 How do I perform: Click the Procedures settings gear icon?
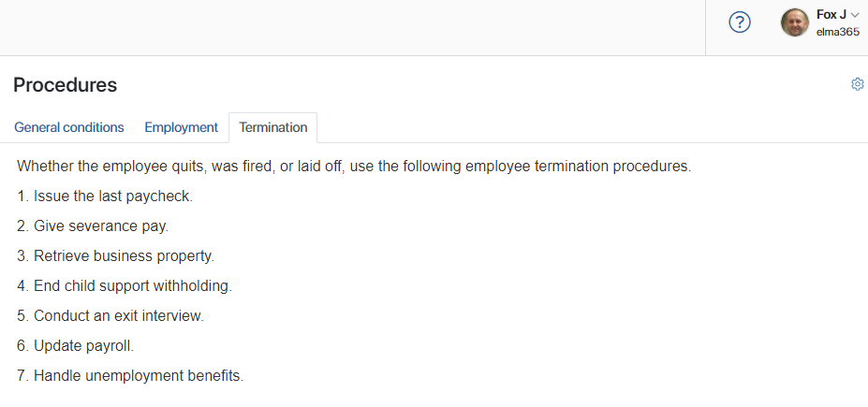pos(858,84)
